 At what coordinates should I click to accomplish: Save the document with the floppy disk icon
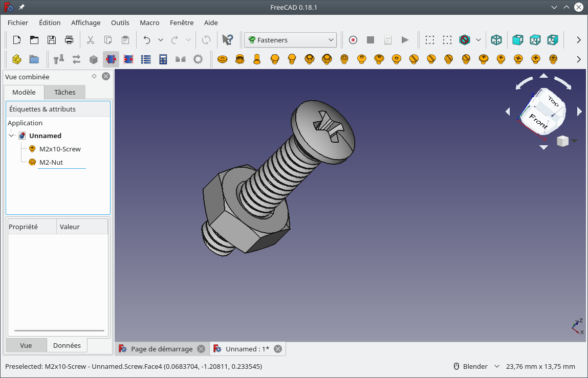pos(52,40)
